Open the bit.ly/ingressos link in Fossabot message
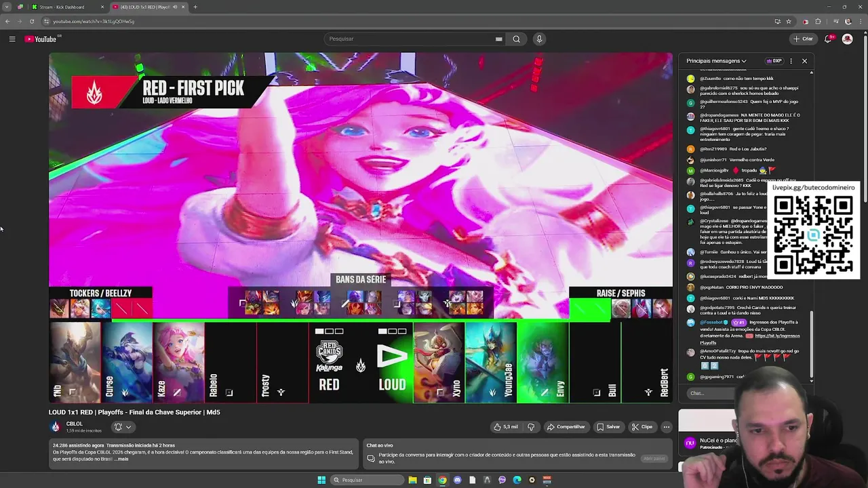Image resolution: width=868 pixels, height=488 pixels. pyautogui.click(x=777, y=335)
